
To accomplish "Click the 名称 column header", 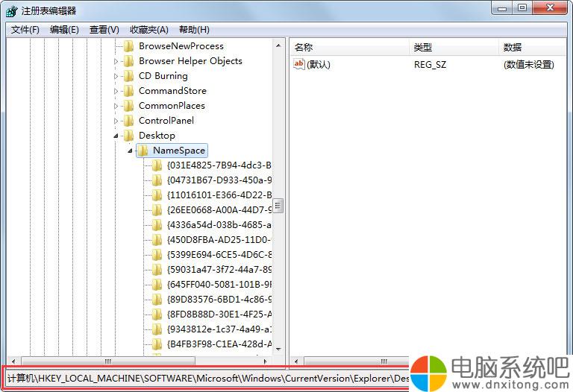I will coord(350,48).
